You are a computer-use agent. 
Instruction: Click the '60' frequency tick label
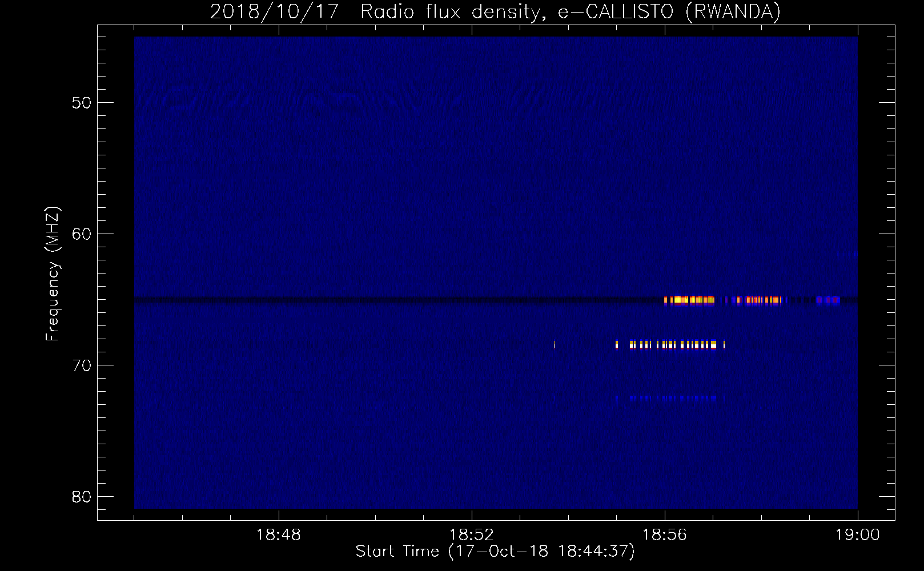click(x=82, y=234)
